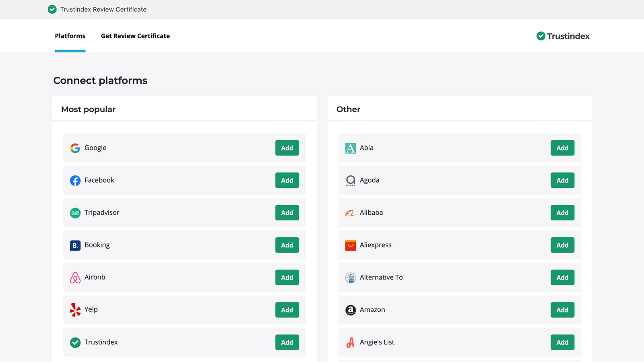644x362 pixels.
Task: Add the Amazon platform
Action: pos(562,310)
